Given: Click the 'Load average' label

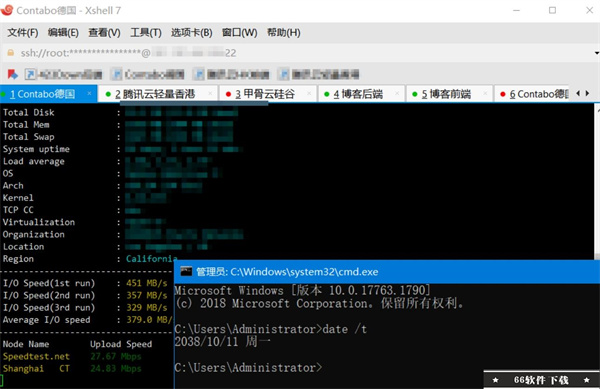Looking at the screenshot, I should (34, 161).
